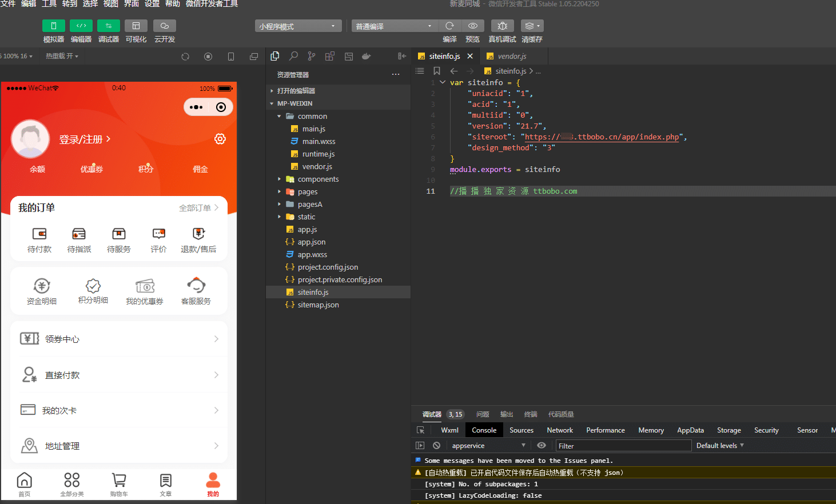
Task: Stop the simulator
Action: pos(208,57)
